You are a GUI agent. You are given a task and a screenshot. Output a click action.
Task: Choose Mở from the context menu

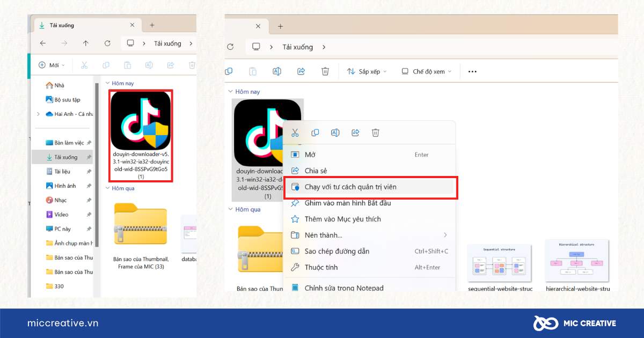pyautogui.click(x=369, y=155)
